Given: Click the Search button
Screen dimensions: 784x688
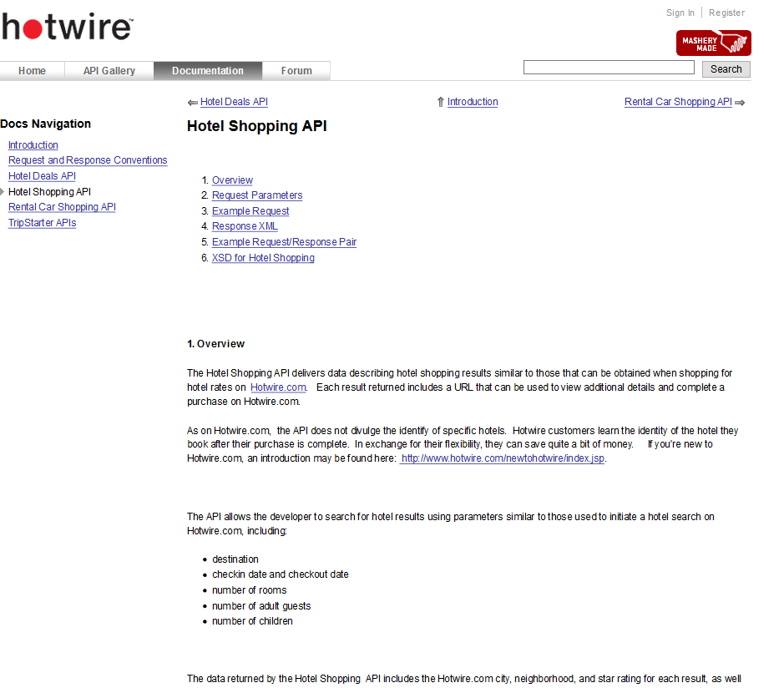Looking at the screenshot, I should pyautogui.click(x=726, y=69).
